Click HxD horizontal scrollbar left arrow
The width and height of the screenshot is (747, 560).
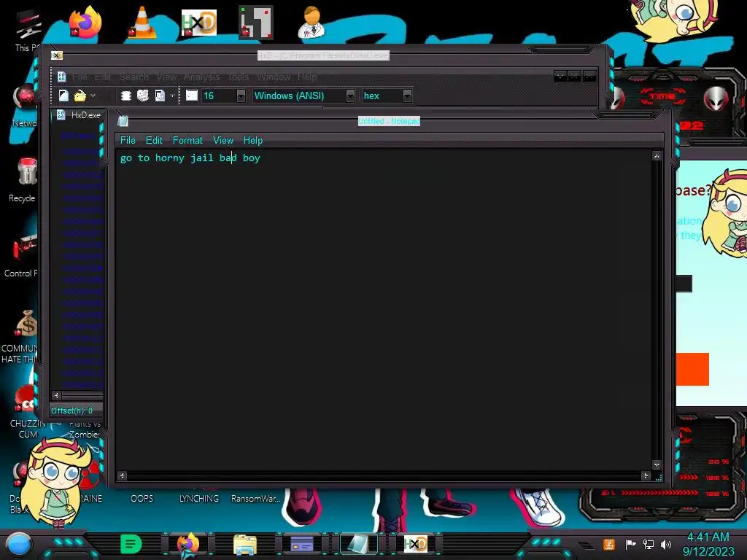(56, 395)
